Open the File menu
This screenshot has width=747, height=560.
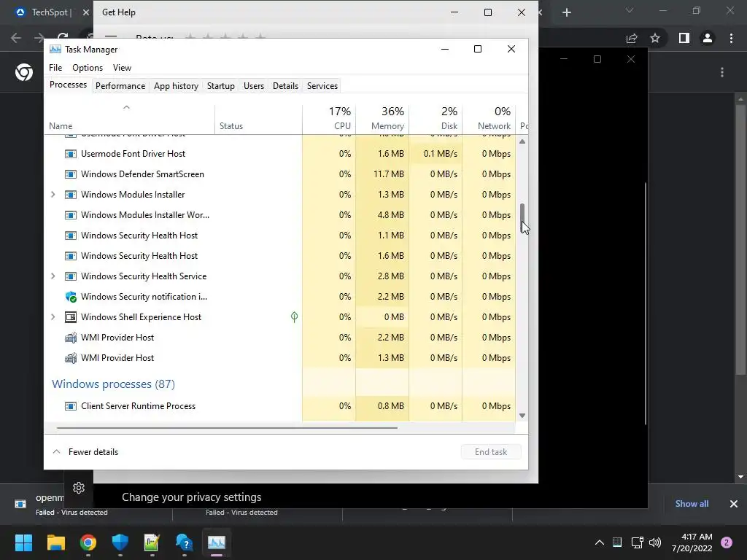[x=55, y=68]
